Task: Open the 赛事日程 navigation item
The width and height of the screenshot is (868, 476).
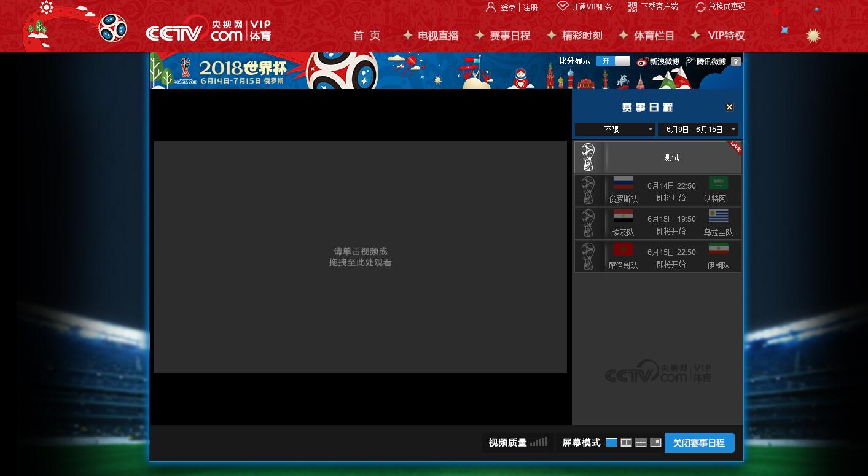Action: [510, 36]
